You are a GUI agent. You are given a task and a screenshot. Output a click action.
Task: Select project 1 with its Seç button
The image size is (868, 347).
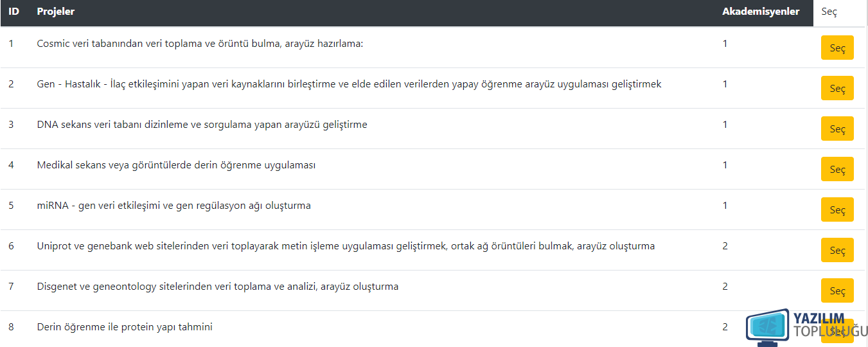[x=837, y=48]
